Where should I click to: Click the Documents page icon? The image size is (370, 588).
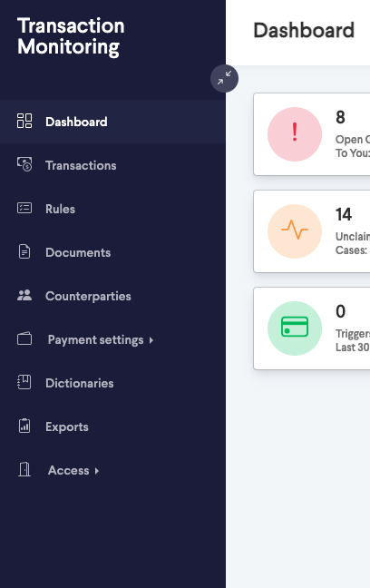pyautogui.click(x=24, y=251)
